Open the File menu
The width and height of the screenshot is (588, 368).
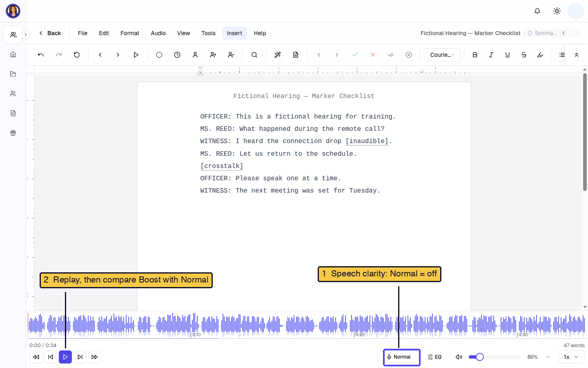[x=82, y=33]
